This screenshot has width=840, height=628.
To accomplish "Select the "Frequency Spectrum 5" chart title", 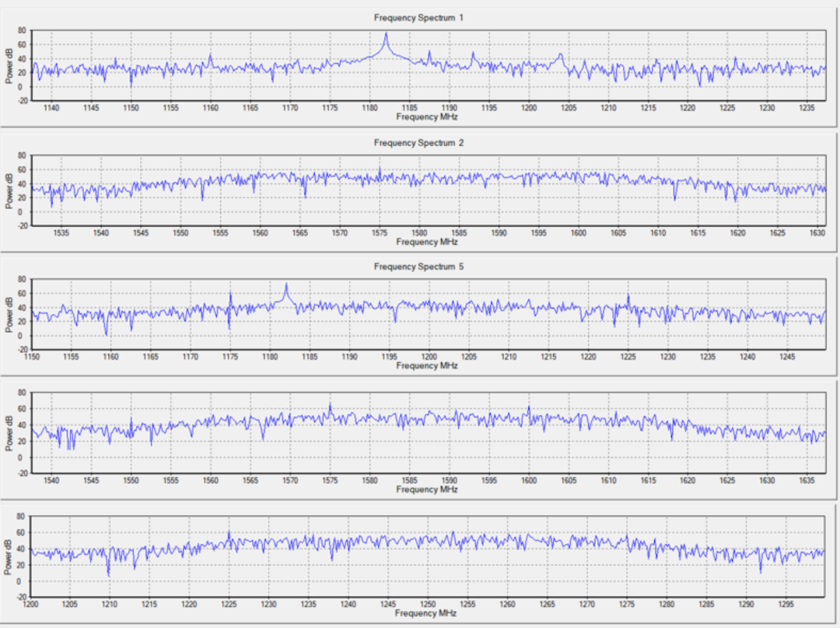I will [419, 267].
